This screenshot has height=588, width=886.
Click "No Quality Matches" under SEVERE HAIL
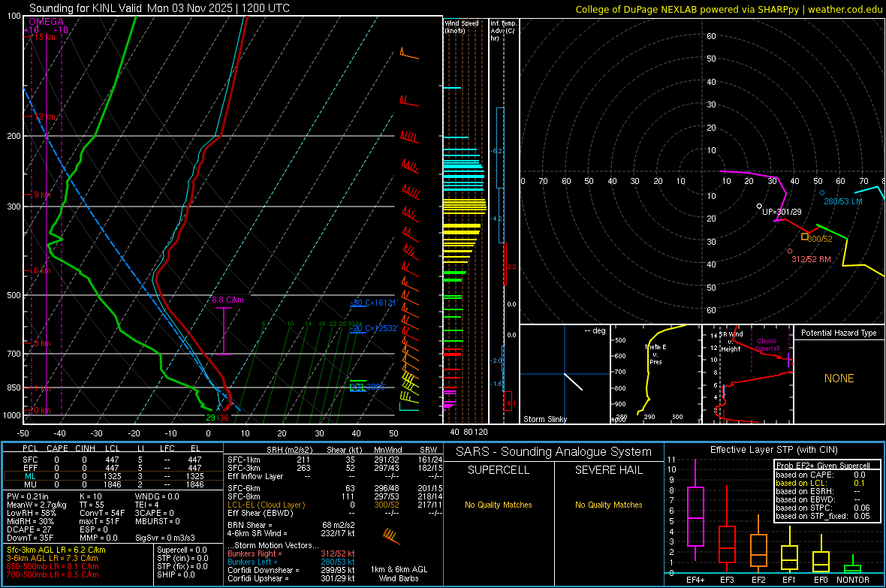click(608, 505)
